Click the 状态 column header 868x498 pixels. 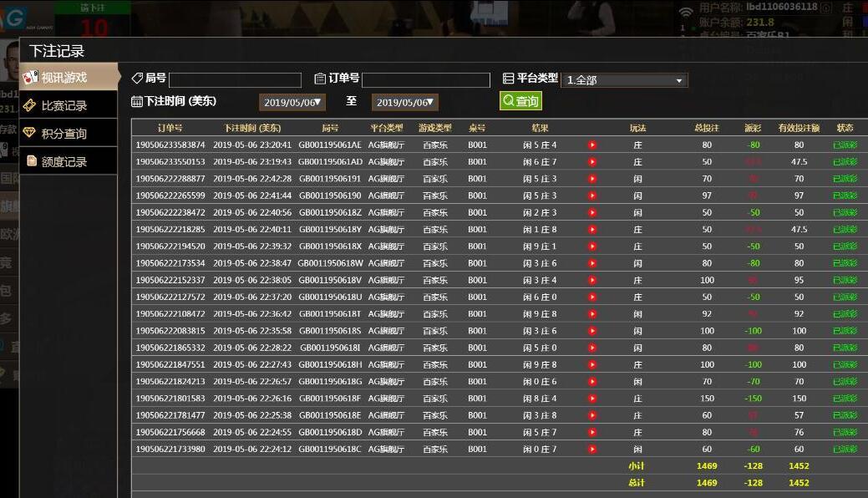[x=845, y=128]
